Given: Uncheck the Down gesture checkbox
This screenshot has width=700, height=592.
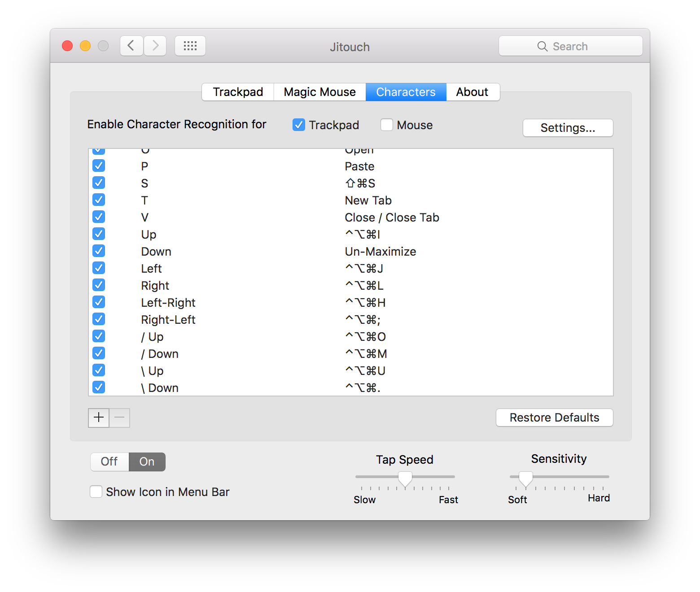Looking at the screenshot, I should click(x=99, y=251).
